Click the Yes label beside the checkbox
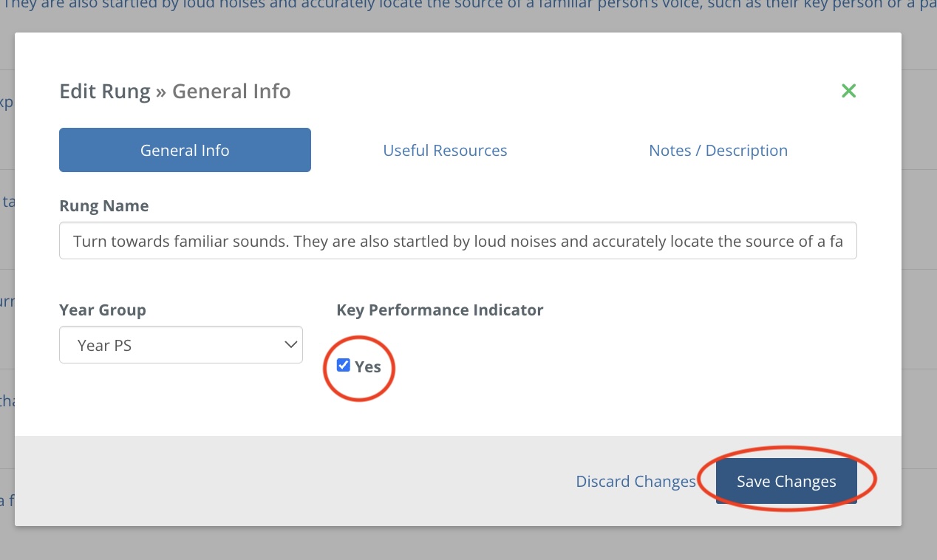 coord(368,366)
